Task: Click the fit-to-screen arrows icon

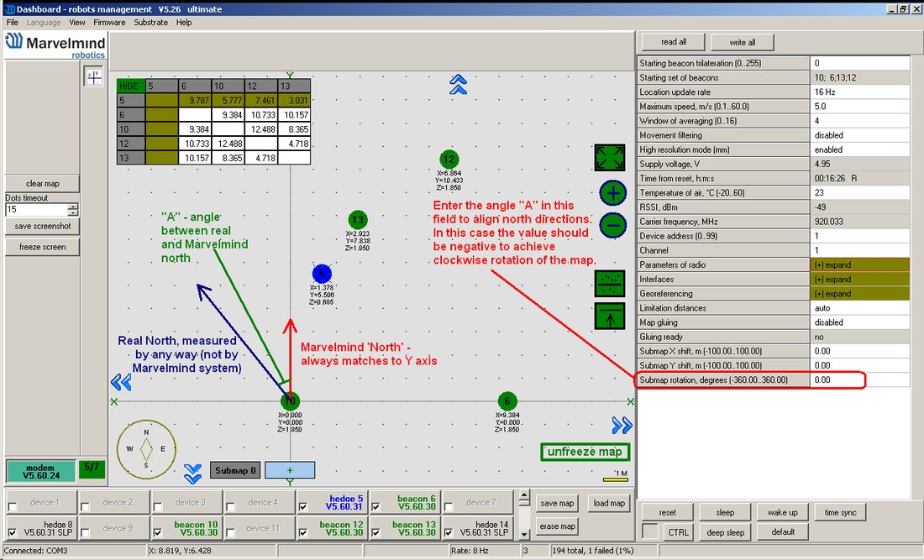Action: tap(609, 157)
